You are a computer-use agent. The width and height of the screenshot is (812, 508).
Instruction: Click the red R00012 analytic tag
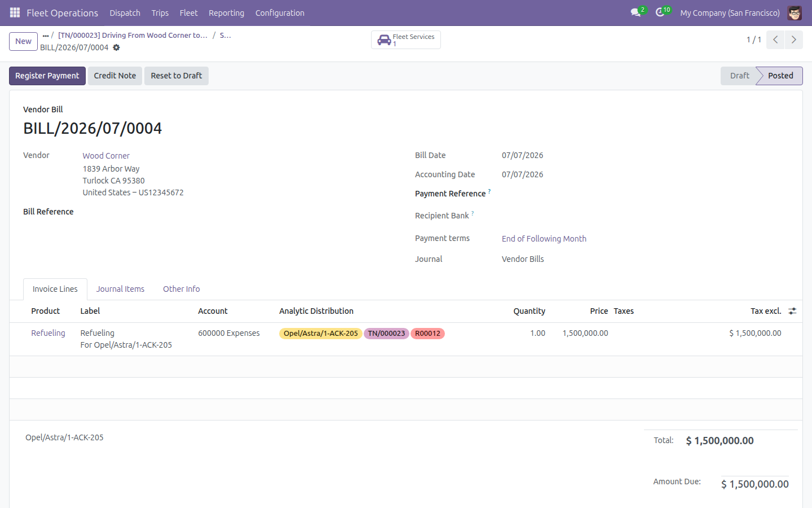point(427,334)
